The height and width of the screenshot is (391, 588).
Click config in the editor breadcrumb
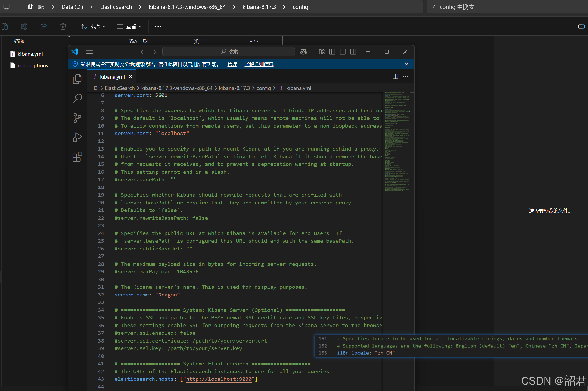click(263, 88)
